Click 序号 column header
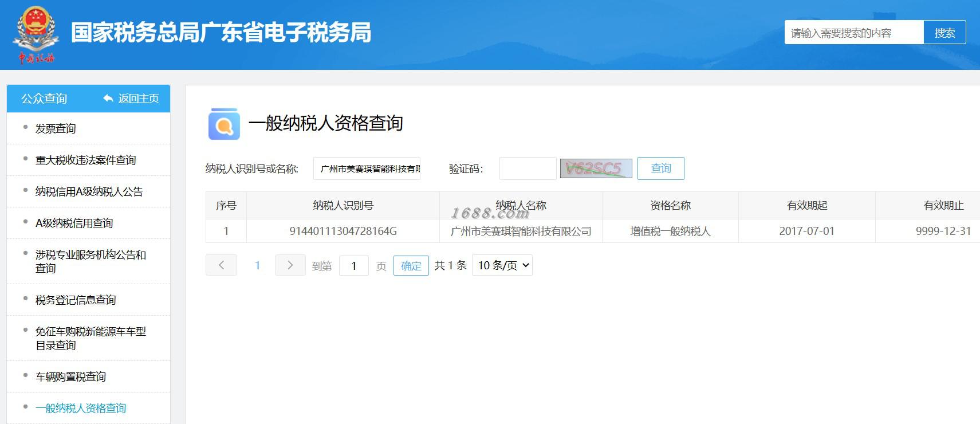Viewport: 980px width, 424px height. [226, 205]
